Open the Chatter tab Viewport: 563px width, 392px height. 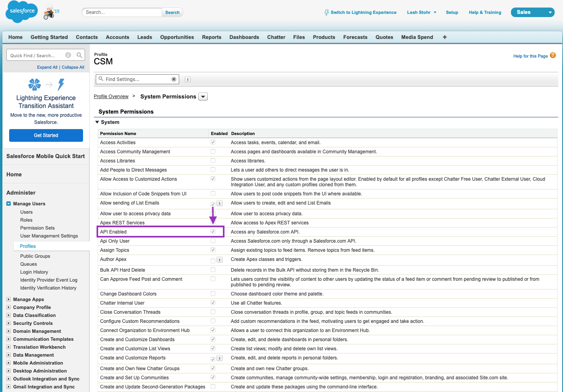pyautogui.click(x=276, y=37)
